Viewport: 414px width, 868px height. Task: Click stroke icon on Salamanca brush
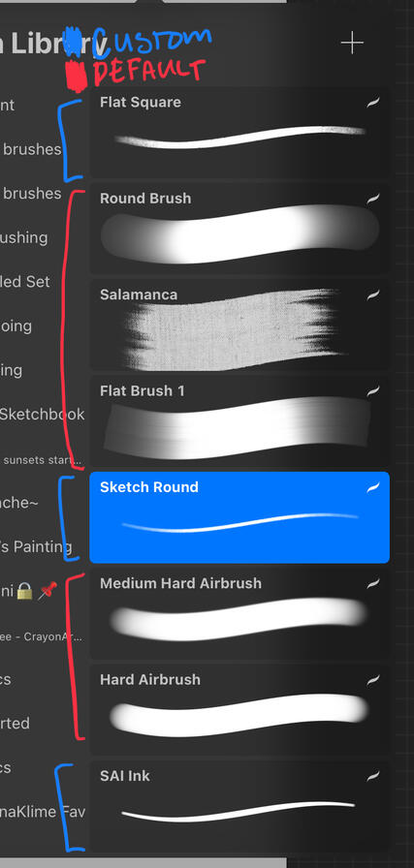coord(373,294)
